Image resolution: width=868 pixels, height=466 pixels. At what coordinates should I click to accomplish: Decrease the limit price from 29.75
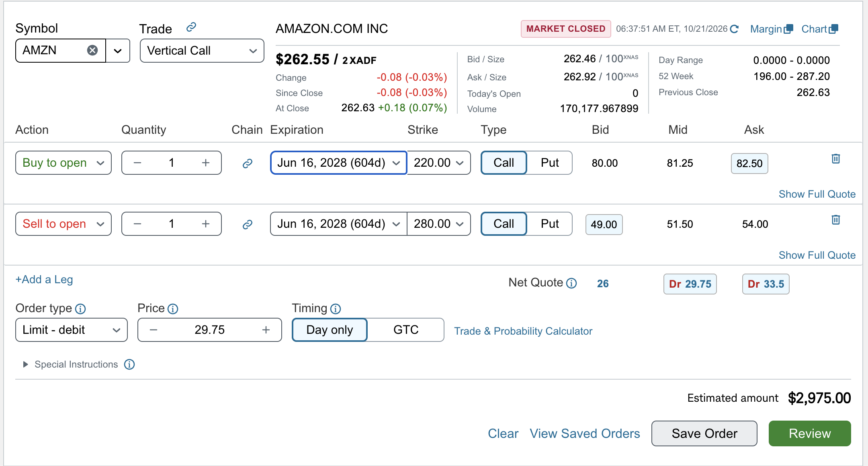click(154, 330)
